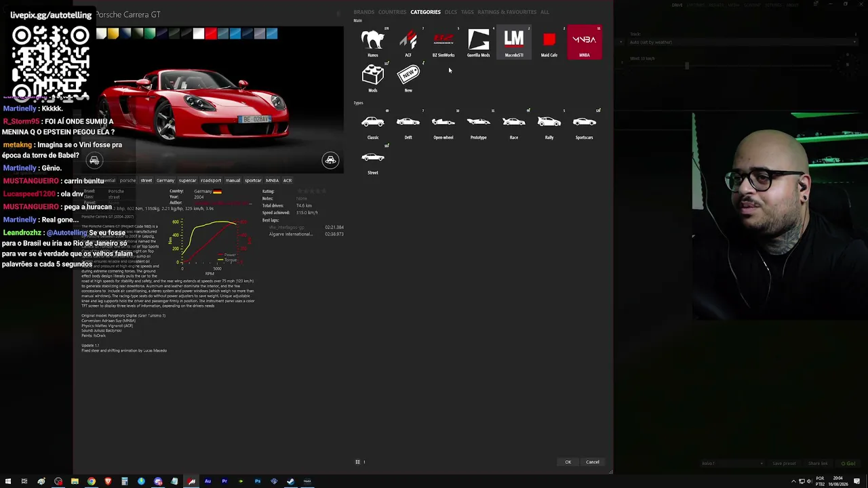Switch to the Brands tab

click(x=363, y=12)
